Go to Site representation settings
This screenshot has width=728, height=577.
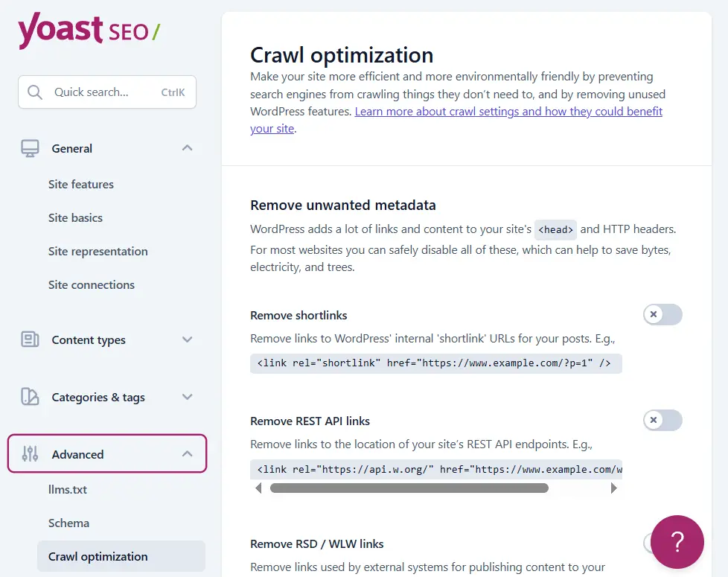[x=98, y=251]
